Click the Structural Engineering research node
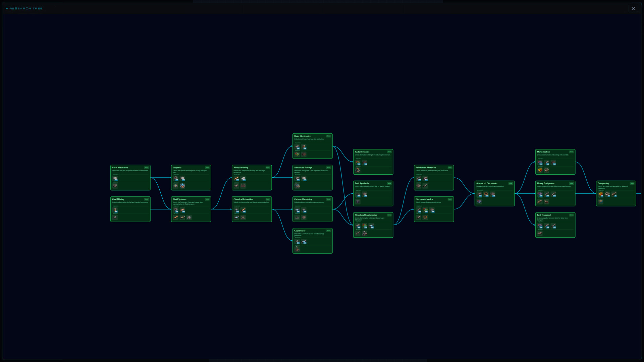 tap(373, 225)
